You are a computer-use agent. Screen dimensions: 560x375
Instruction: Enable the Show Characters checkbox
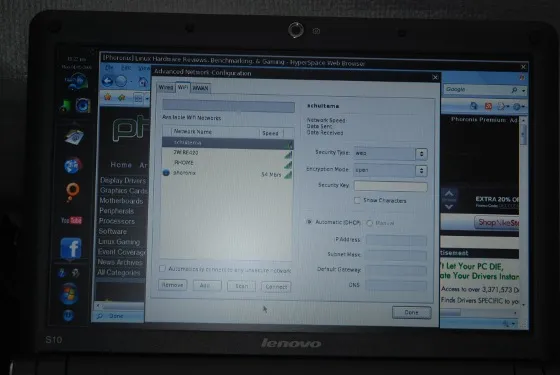[357, 200]
